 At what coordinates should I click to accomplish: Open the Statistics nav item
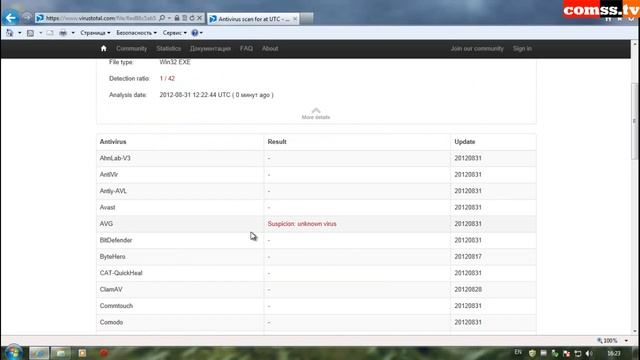(169, 49)
